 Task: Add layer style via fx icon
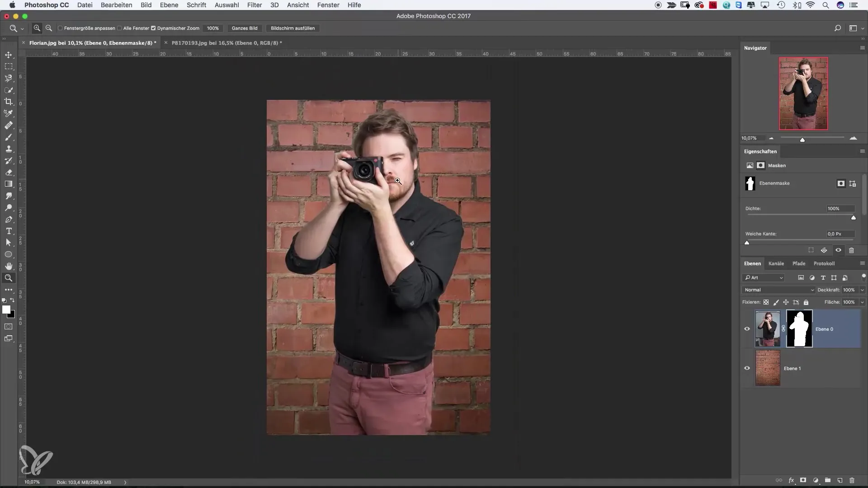(792, 480)
